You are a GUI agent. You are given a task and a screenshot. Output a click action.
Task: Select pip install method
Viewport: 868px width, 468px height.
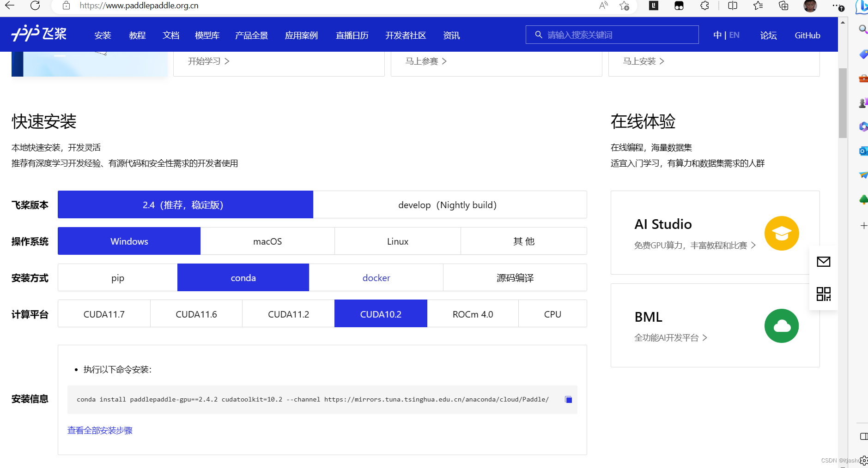[117, 277]
